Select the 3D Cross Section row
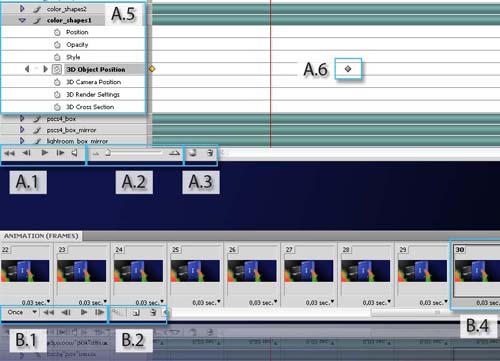 coord(73,107)
